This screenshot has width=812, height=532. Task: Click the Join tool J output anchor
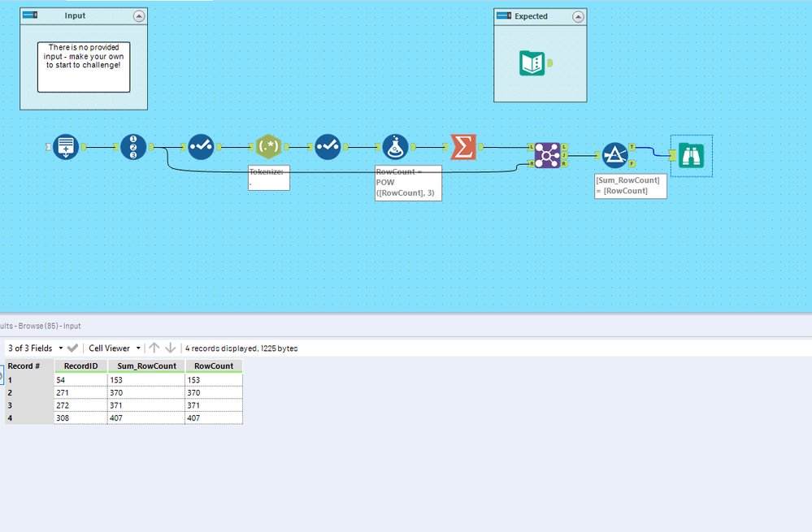(564, 155)
